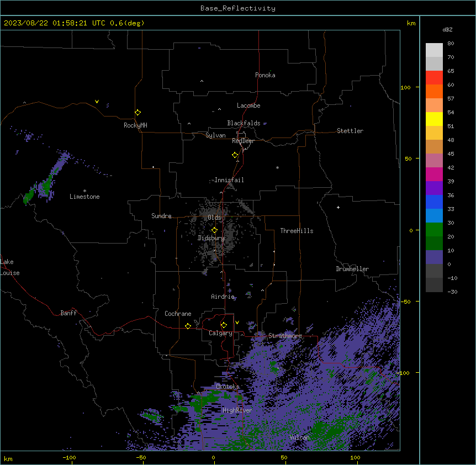Click the Ponoka city label

tap(265, 75)
